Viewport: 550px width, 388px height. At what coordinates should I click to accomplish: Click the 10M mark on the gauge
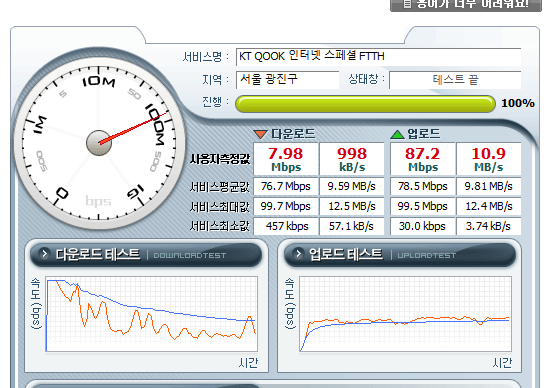[99, 81]
